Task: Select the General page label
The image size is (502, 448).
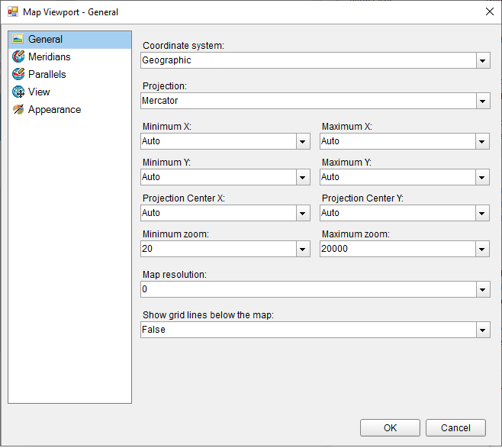Action: click(x=45, y=39)
